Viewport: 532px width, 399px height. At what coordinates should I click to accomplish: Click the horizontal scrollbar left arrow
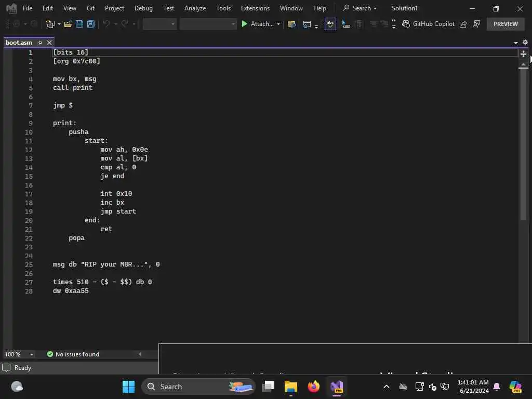click(x=140, y=354)
